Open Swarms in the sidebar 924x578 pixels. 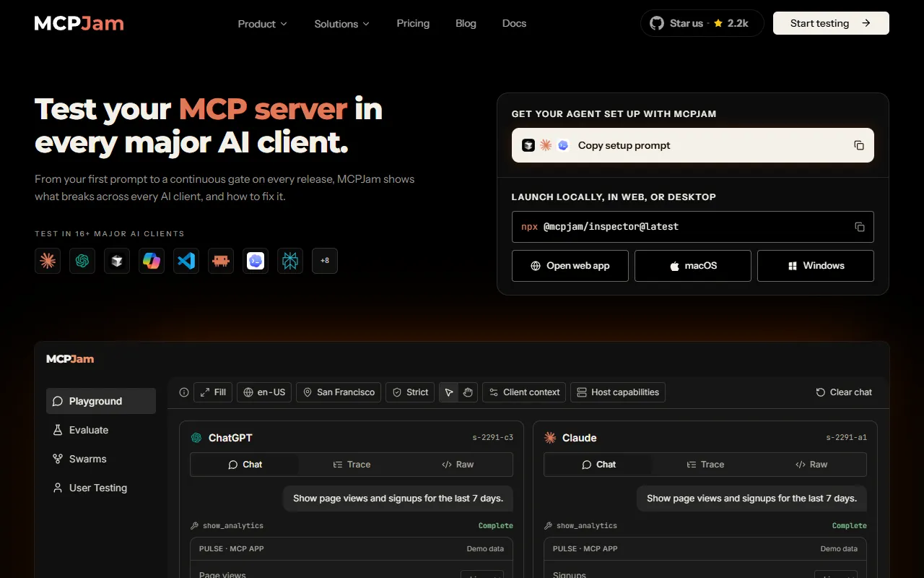click(101, 459)
